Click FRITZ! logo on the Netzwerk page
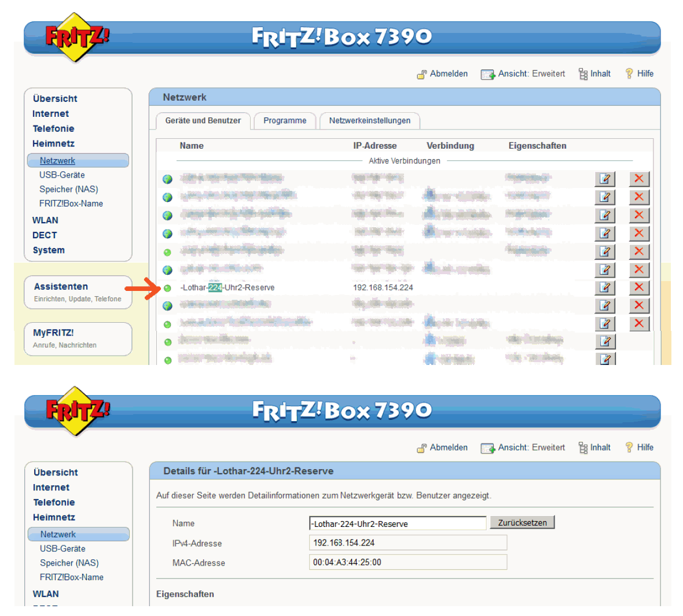The image size is (683, 616). point(76,37)
